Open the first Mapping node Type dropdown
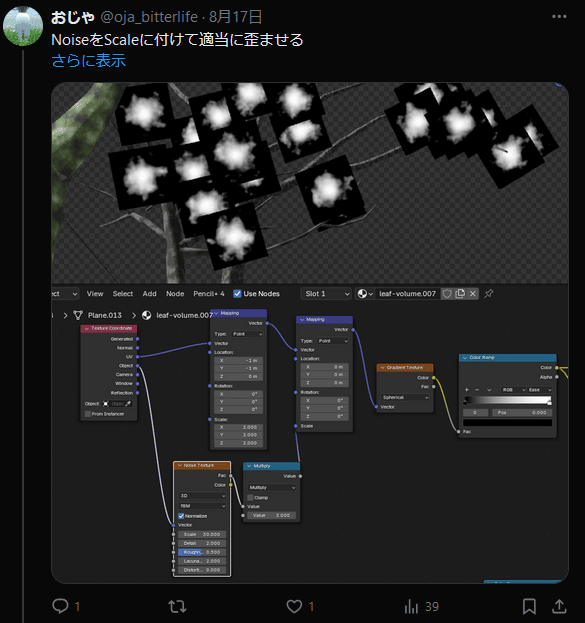Viewport: 585px width, 623px height. (x=248, y=334)
